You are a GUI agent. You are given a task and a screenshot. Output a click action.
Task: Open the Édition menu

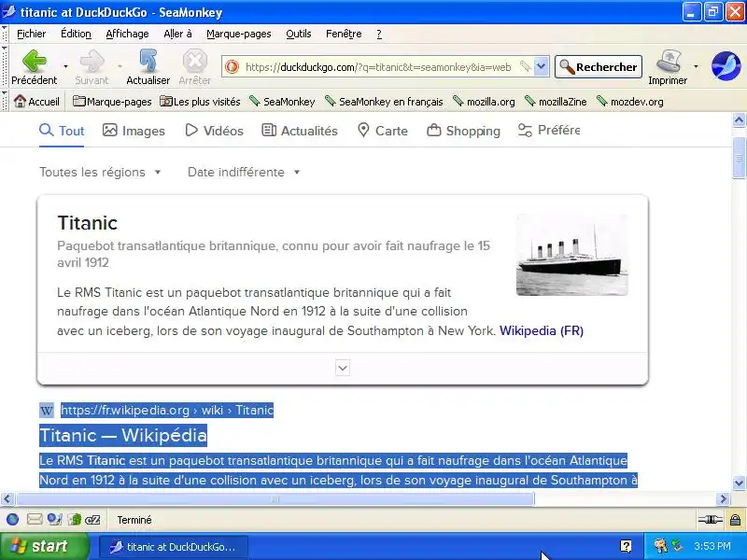click(x=76, y=34)
